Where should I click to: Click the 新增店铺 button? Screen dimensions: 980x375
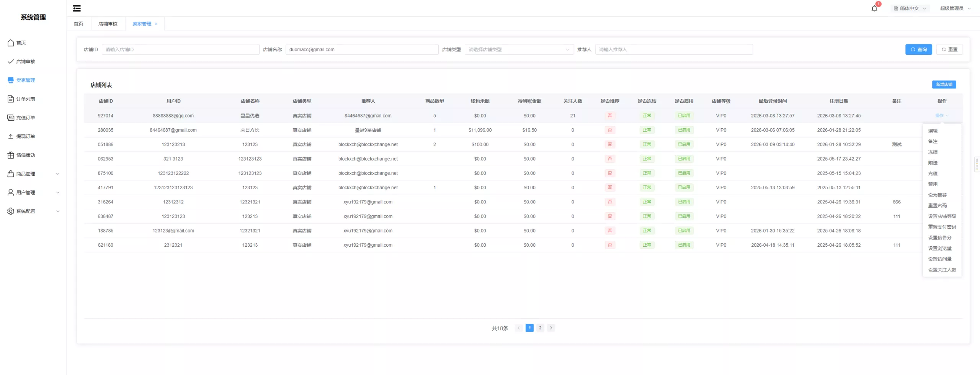click(944, 85)
